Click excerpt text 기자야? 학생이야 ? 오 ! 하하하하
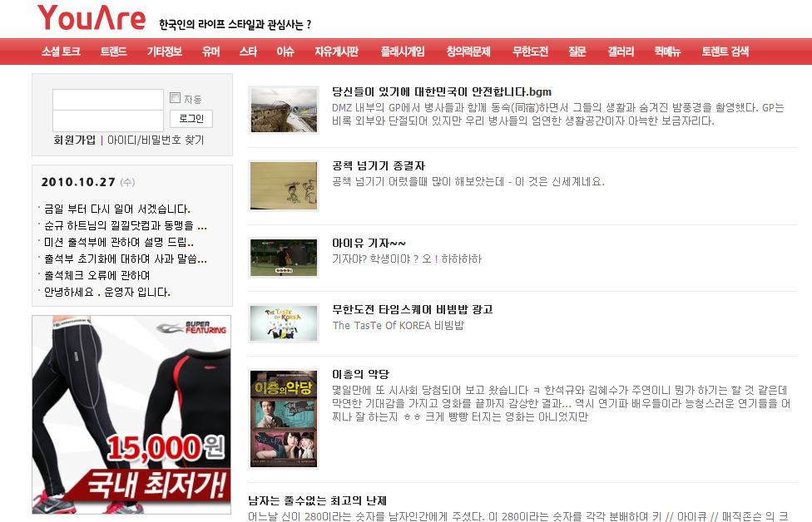 pos(407,259)
